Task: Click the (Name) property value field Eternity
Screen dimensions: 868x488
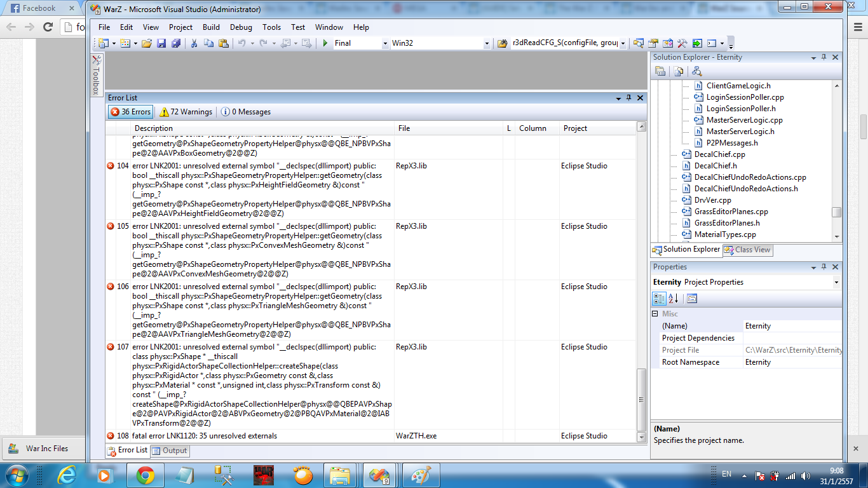Action: pyautogui.click(x=792, y=326)
